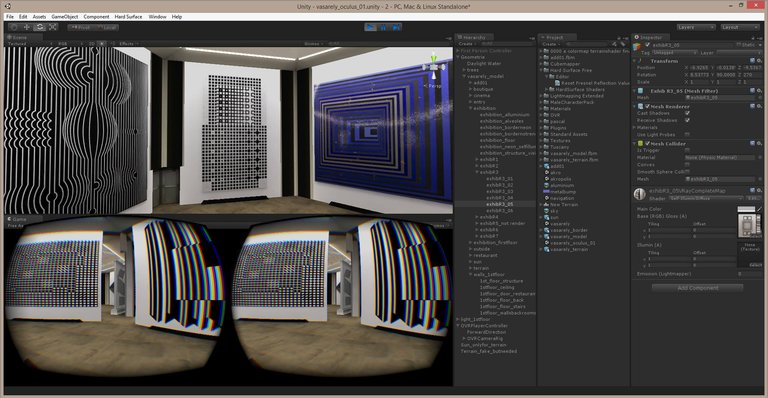Screen dimensions: 768x398
Task: Open the Tag dropdown in Inspector
Action: [x=674, y=52]
